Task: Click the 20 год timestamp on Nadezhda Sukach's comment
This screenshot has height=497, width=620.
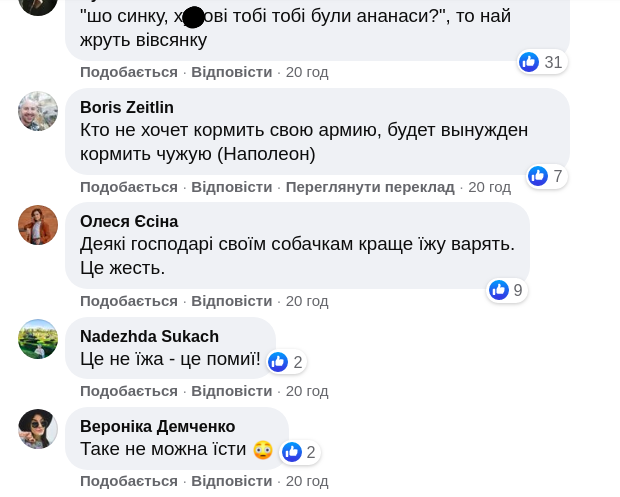Action: point(307,391)
